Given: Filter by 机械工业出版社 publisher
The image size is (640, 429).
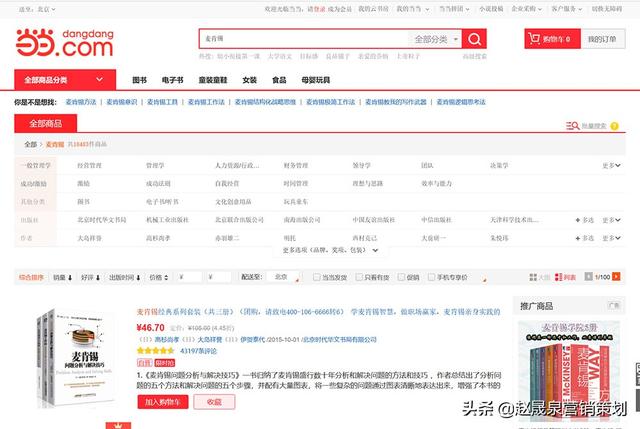Looking at the screenshot, I should tap(167, 220).
